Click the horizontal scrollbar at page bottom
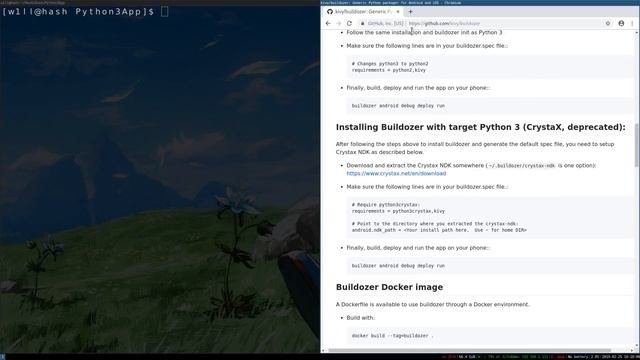 click(469, 350)
